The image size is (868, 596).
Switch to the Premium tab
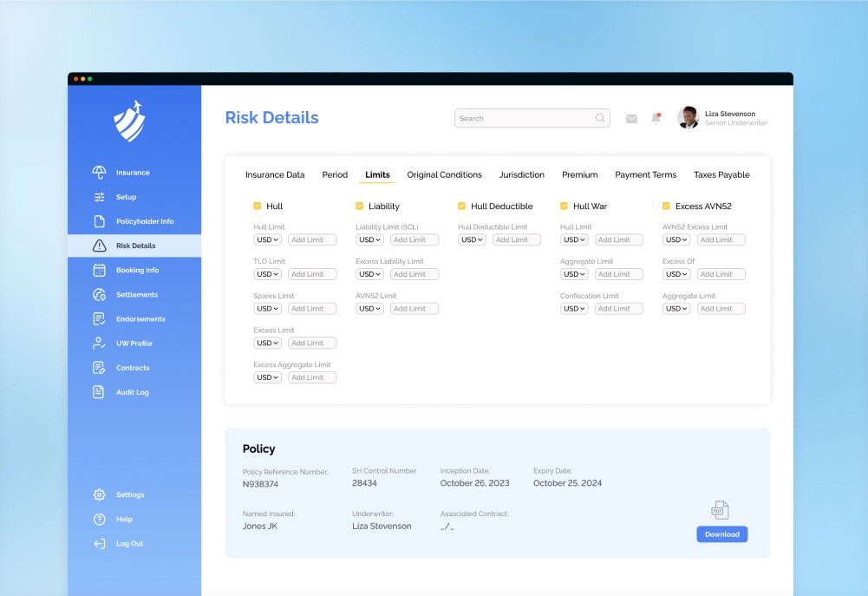[579, 175]
